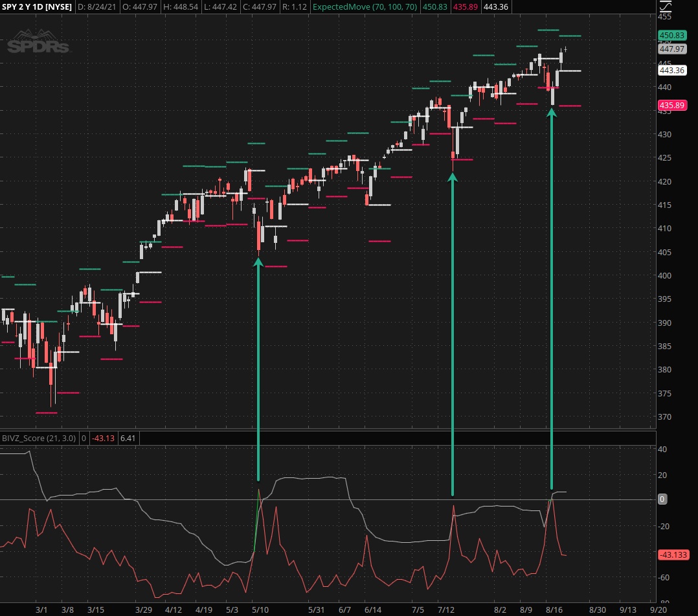The height and width of the screenshot is (616, 698).
Task: Open the SPY 2 Y 1D [NYSE] chart title
Action: [38, 7]
